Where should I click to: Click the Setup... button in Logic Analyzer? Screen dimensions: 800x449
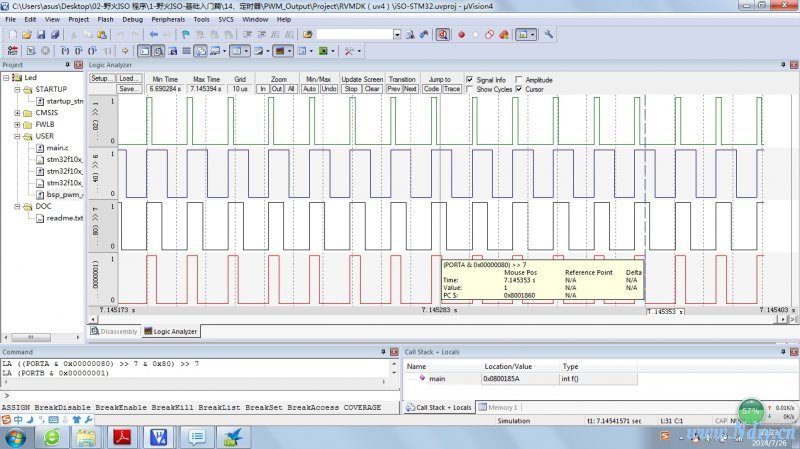click(x=102, y=79)
